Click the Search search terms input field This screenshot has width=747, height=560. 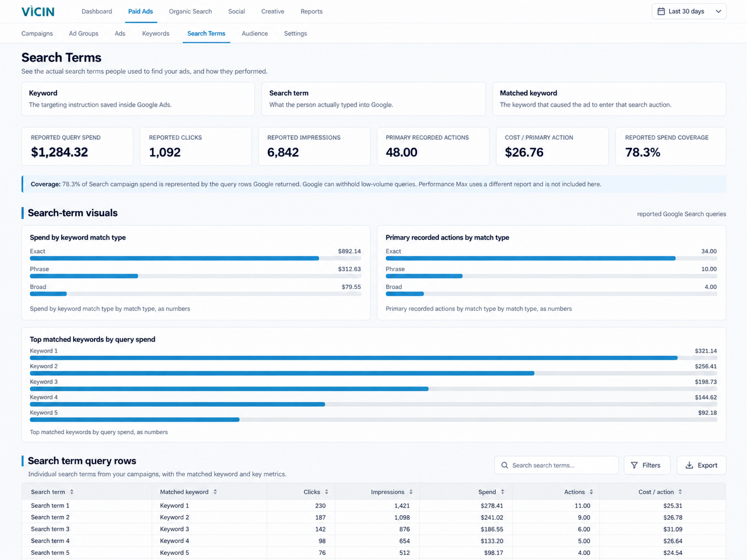556,465
